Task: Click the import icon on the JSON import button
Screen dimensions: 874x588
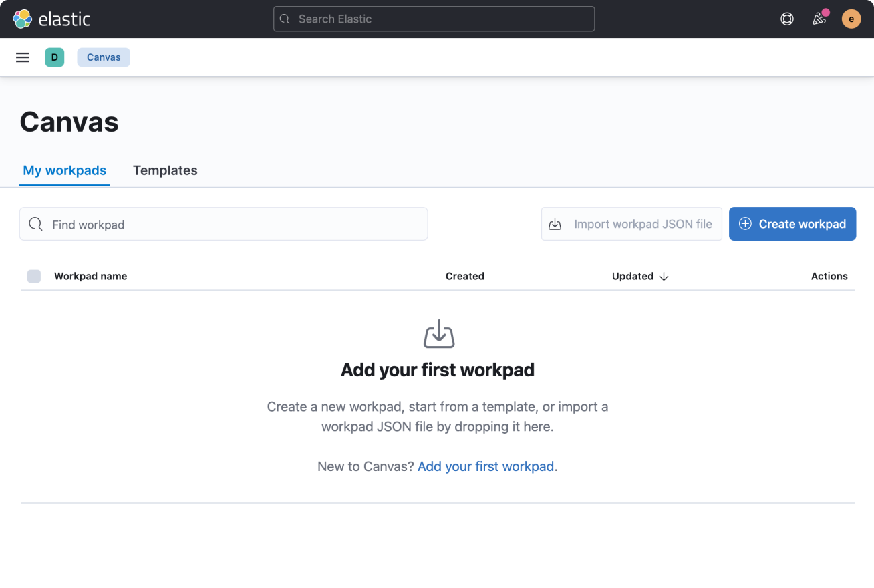Action: 555,224
